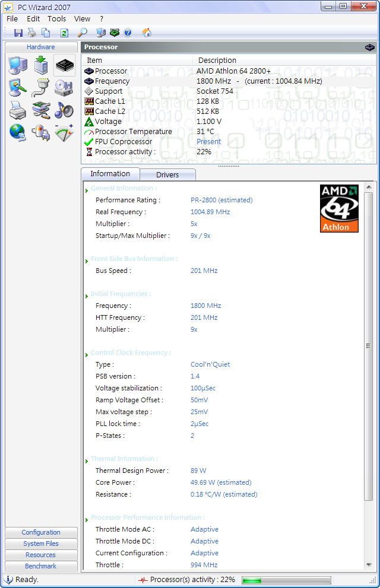
Task: Click the Print toolbar icon
Action: pyautogui.click(x=32, y=33)
